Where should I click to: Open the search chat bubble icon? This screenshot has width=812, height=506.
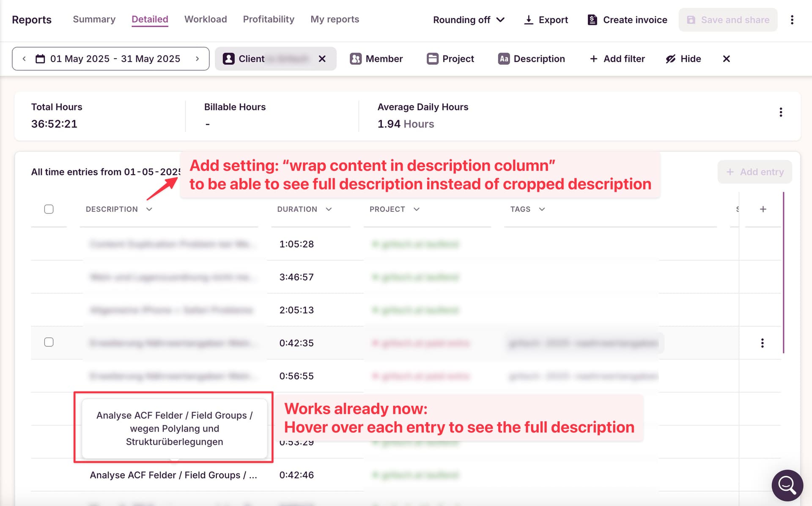click(787, 485)
